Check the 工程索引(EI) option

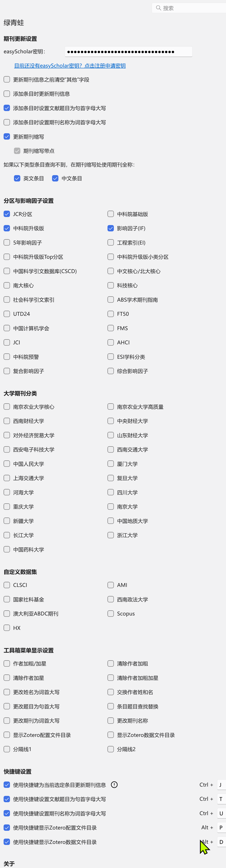tap(111, 243)
